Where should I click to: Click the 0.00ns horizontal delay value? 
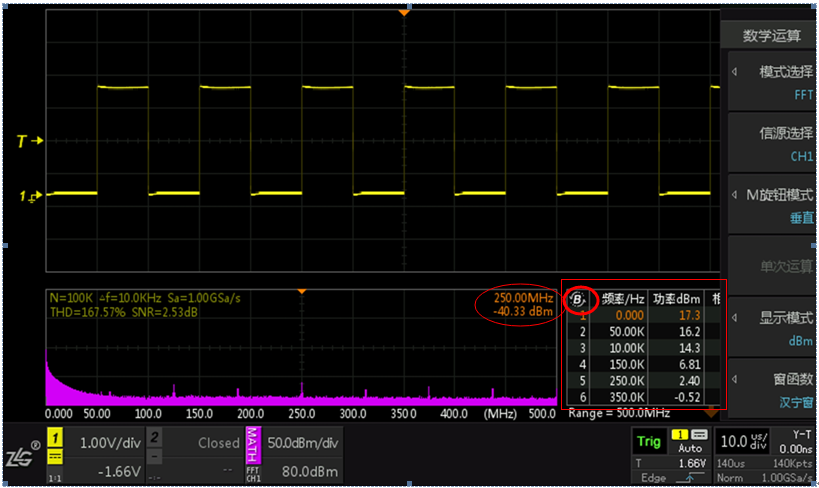coord(795,449)
